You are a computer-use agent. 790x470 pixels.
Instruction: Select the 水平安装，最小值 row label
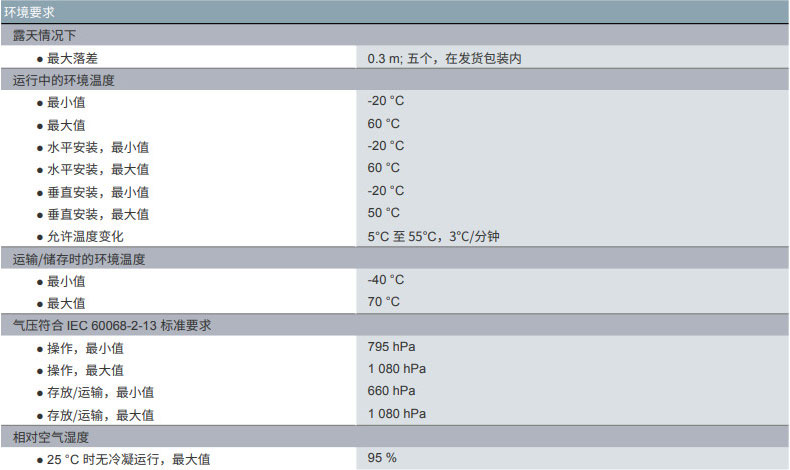98,147
